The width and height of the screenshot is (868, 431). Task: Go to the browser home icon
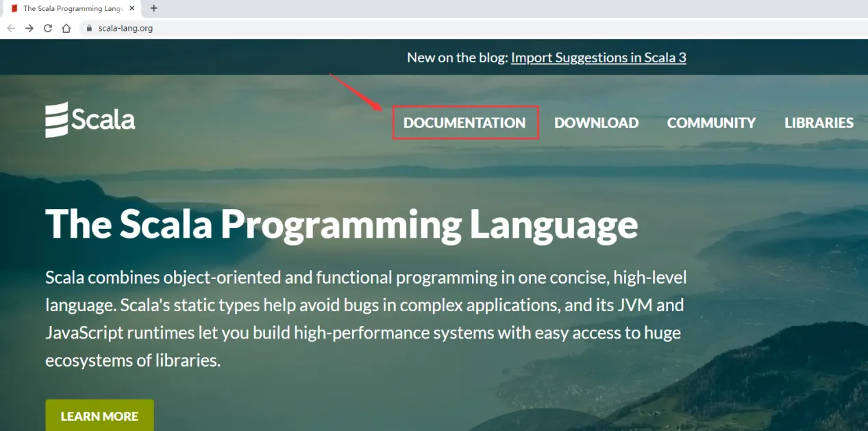point(66,28)
